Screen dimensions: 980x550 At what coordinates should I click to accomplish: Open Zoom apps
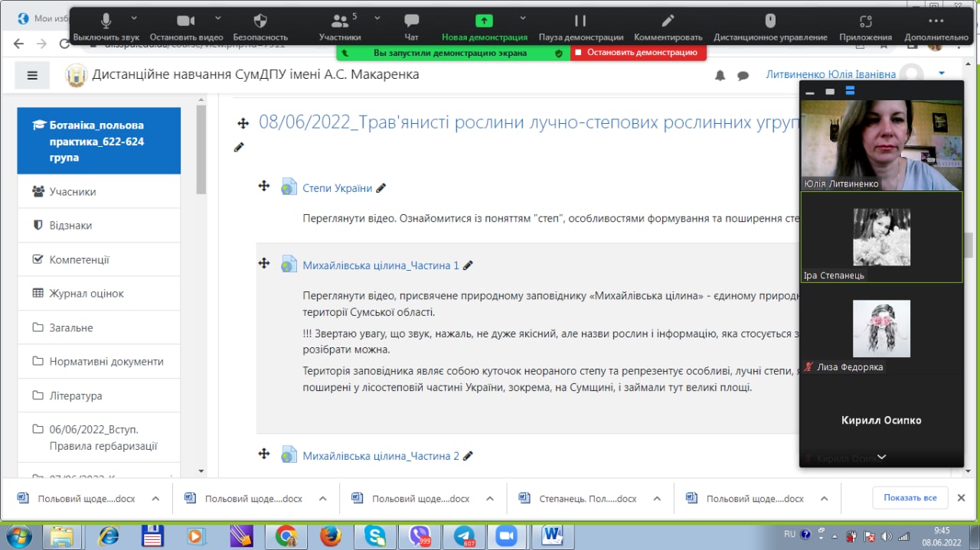point(865,26)
